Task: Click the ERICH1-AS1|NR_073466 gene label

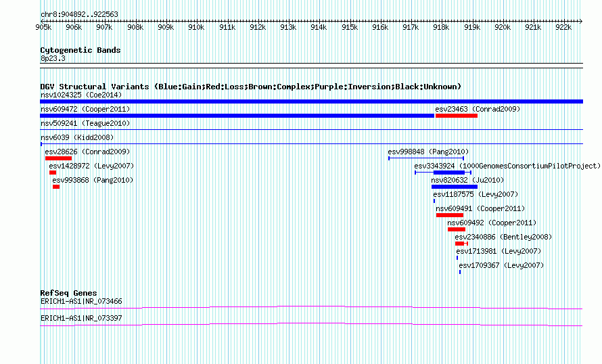Action: (x=81, y=301)
